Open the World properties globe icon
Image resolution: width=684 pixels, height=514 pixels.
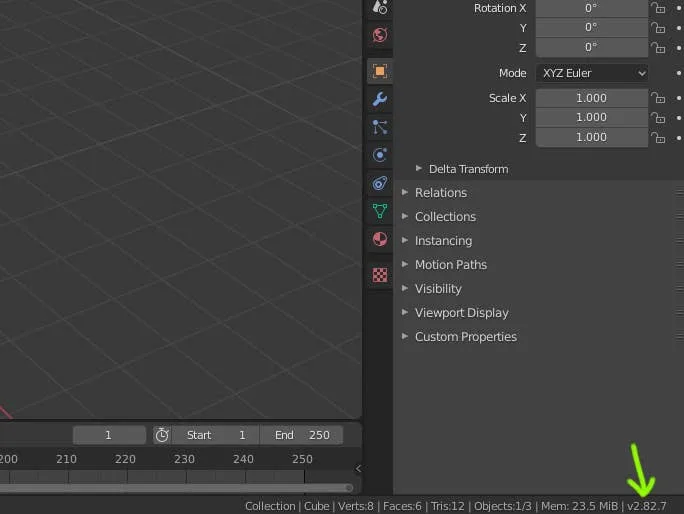coord(380,35)
